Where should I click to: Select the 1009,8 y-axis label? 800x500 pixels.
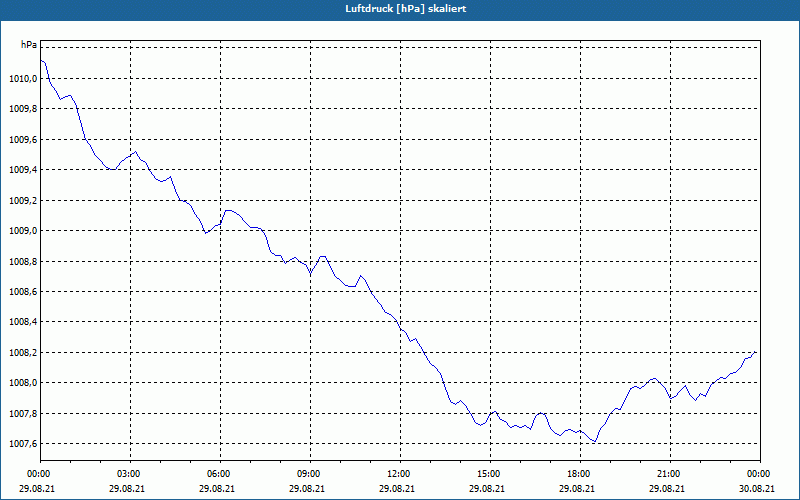click(23, 109)
